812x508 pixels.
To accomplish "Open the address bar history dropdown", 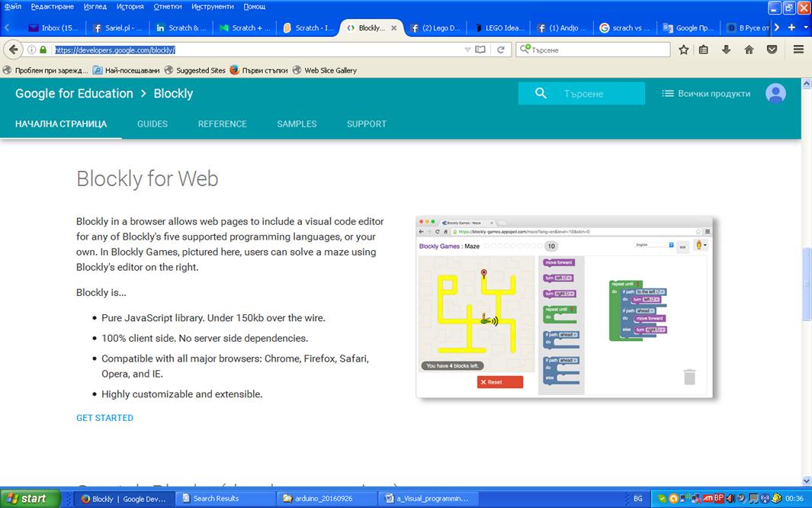I will [466, 49].
